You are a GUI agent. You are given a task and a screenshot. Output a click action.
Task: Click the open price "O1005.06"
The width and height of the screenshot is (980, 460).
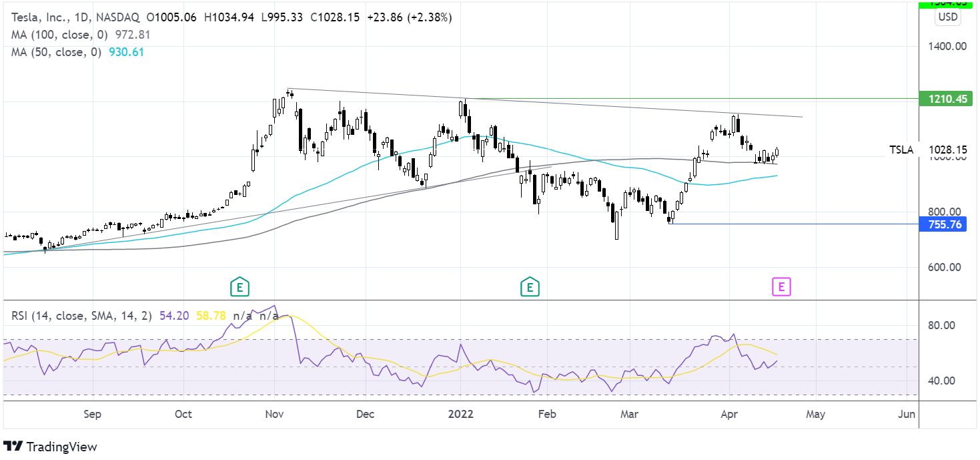click(x=171, y=17)
